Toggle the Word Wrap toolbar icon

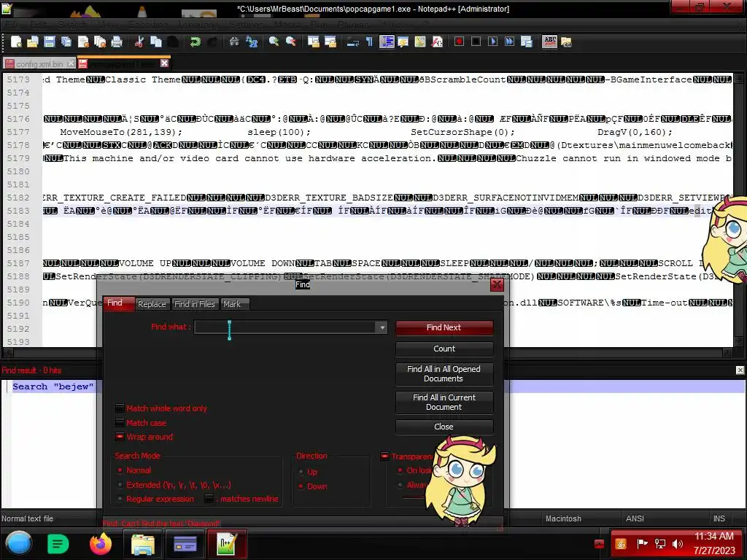coord(352,42)
